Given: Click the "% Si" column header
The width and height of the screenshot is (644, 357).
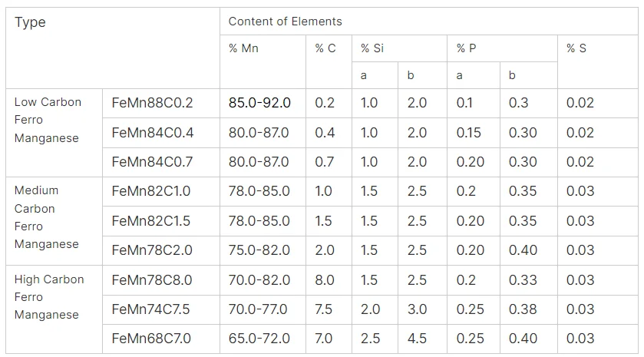Looking at the screenshot, I should (x=372, y=48).
